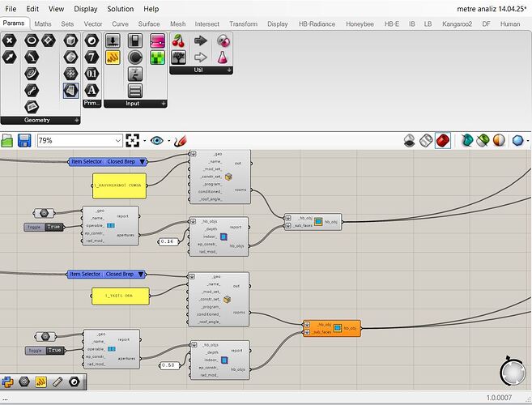Toggle the orange half-sphere preview quality icon
This screenshot has height=405, width=532.
[499, 140]
